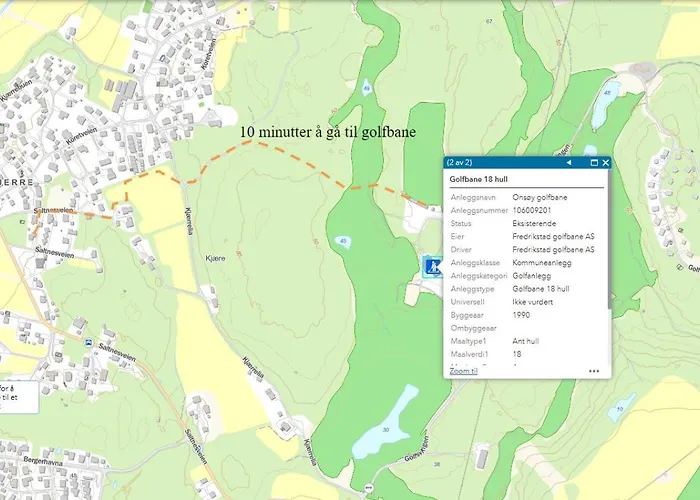Select the Onsøy golfbane value

540,197
